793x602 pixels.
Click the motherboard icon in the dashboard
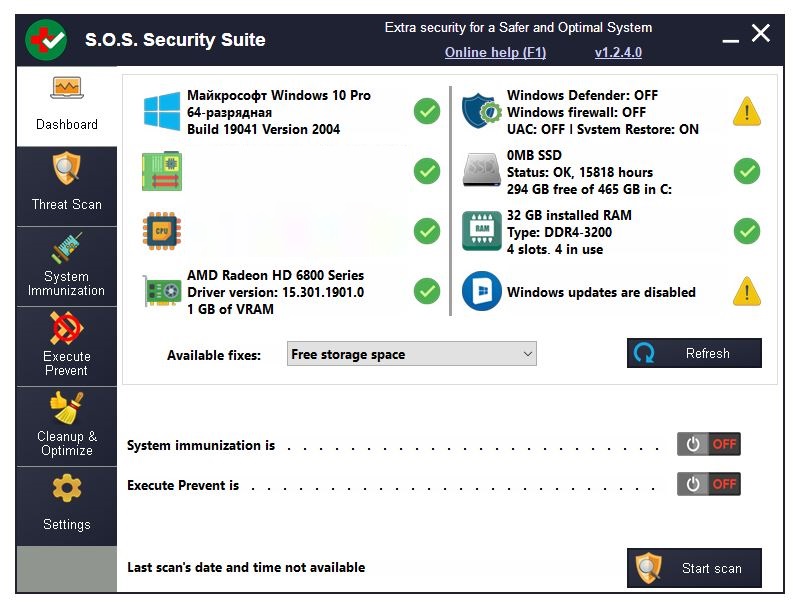pos(161,171)
